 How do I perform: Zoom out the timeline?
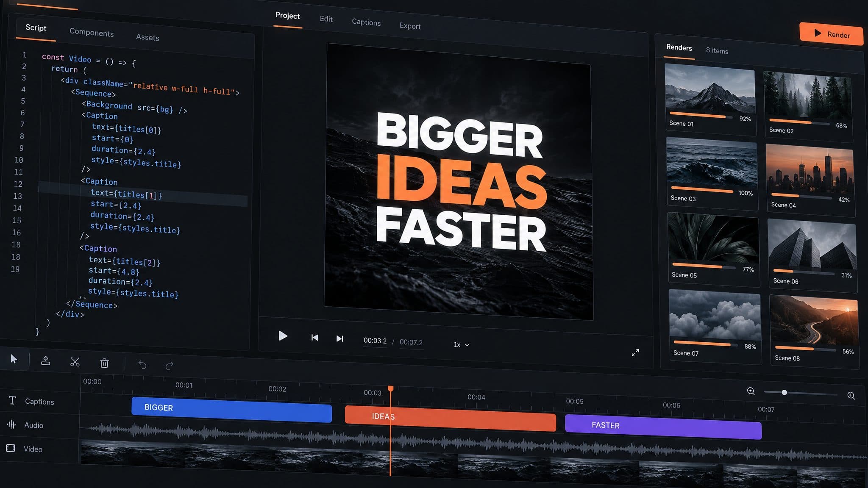751,391
